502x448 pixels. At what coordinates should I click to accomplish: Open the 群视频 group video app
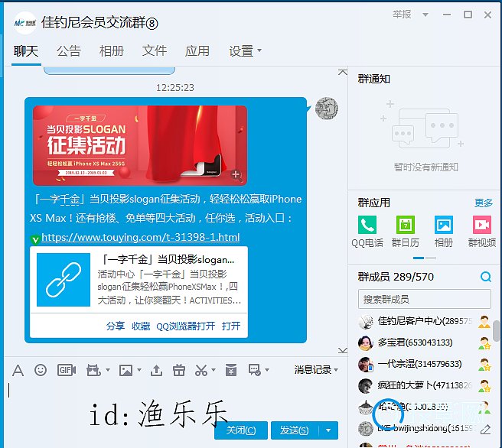click(x=482, y=232)
